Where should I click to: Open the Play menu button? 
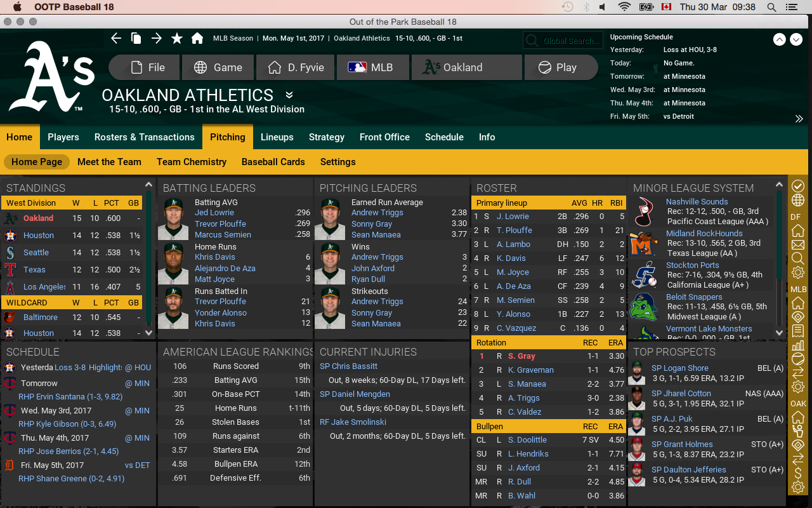560,67
